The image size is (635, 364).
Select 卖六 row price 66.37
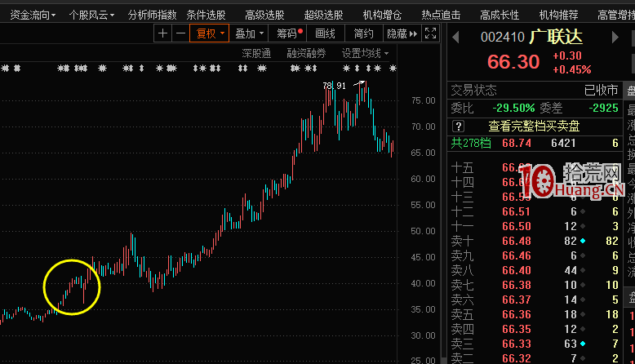(x=517, y=300)
